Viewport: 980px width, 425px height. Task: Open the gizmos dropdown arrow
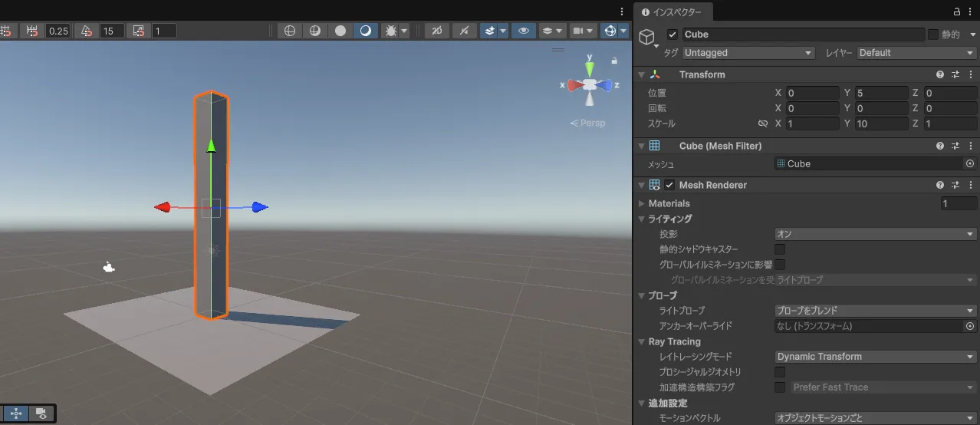[x=623, y=31]
